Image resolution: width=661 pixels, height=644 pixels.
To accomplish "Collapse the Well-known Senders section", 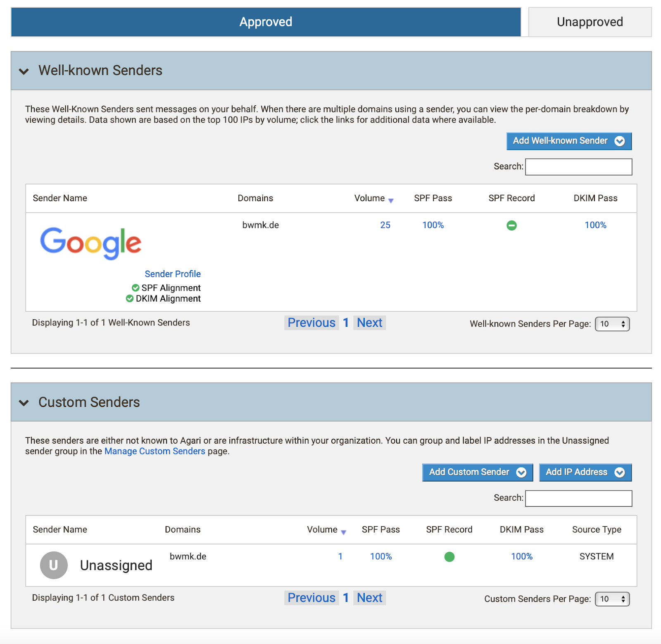I will point(24,71).
